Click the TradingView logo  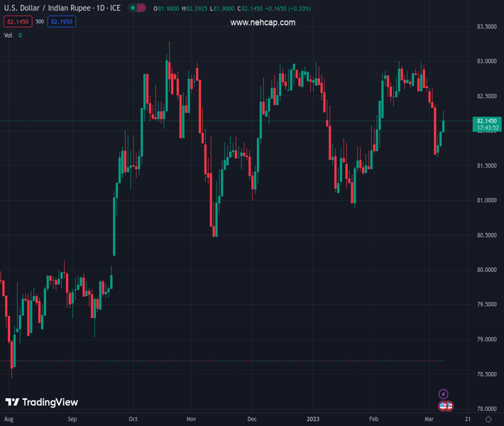(42, 403)
